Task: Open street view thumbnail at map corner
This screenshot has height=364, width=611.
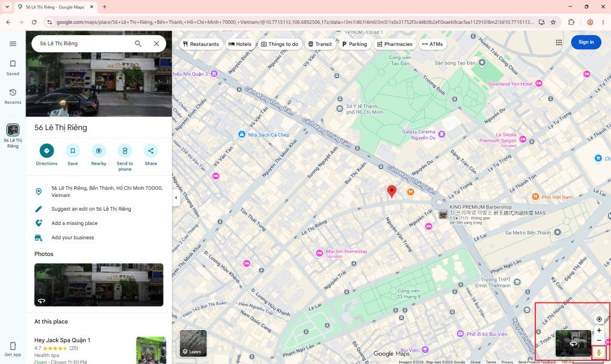Action: tap(573, 343)
